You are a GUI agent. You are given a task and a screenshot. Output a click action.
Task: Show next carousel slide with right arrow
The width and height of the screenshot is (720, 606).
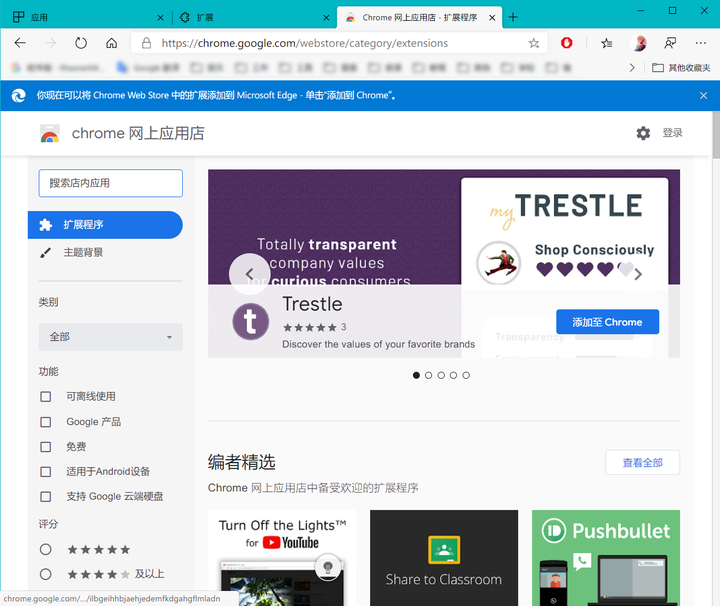638,274
